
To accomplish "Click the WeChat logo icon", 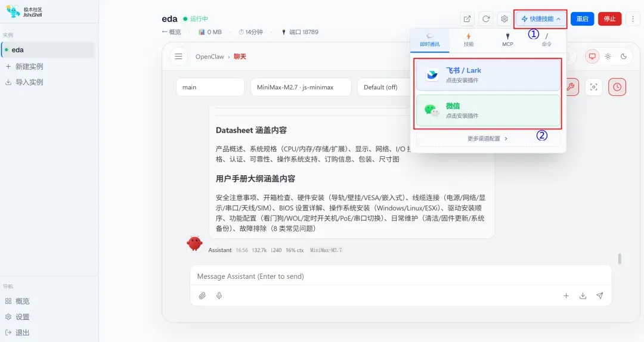I will click(432, 110).
